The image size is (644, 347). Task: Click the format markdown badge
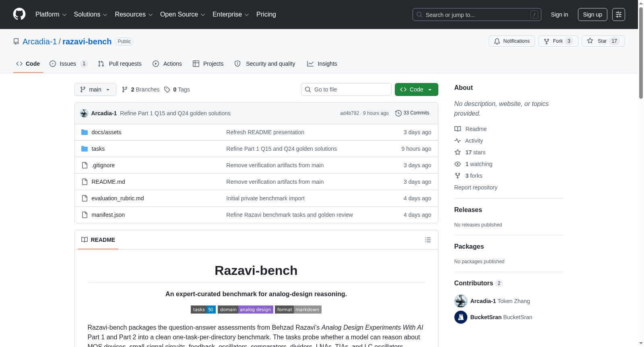(x=298, y=310)
